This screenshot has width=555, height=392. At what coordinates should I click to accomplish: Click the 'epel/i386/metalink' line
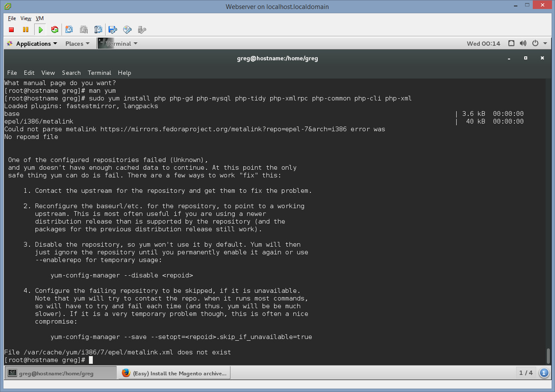click(39, 121)
